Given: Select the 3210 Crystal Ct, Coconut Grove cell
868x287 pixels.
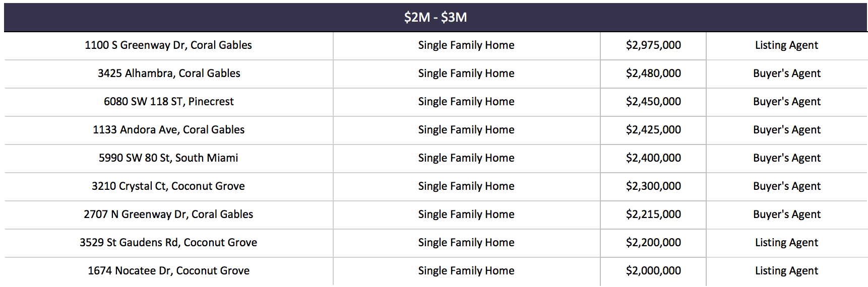Looking at the screenshot, I should (x=168, y=186).
